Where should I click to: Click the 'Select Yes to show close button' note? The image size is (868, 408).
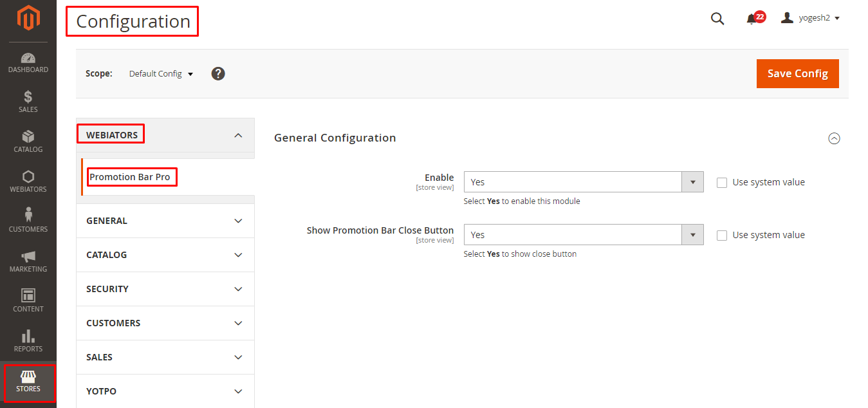tap(520, 254)
